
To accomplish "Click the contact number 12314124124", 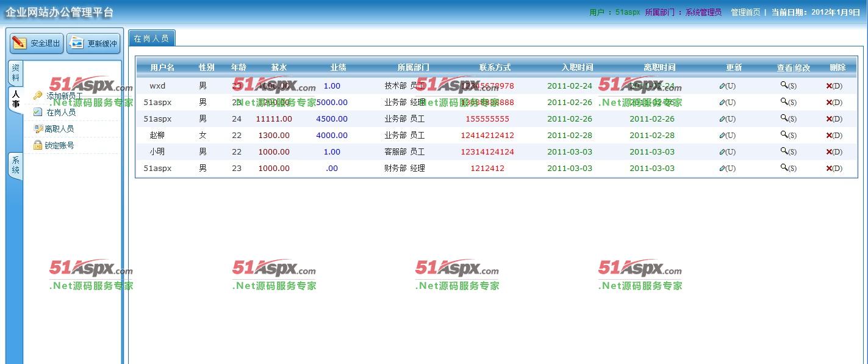I will 487,152.
